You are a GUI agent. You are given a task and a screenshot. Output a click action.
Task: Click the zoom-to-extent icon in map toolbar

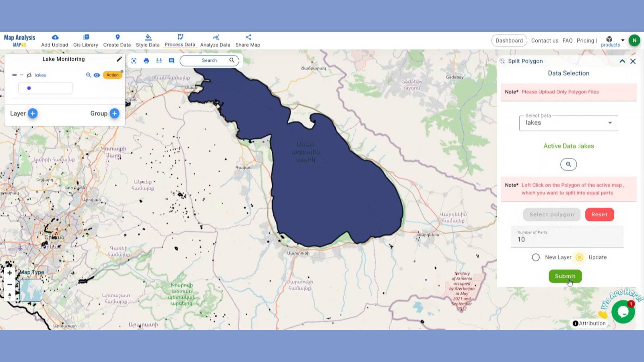(134, 61)
